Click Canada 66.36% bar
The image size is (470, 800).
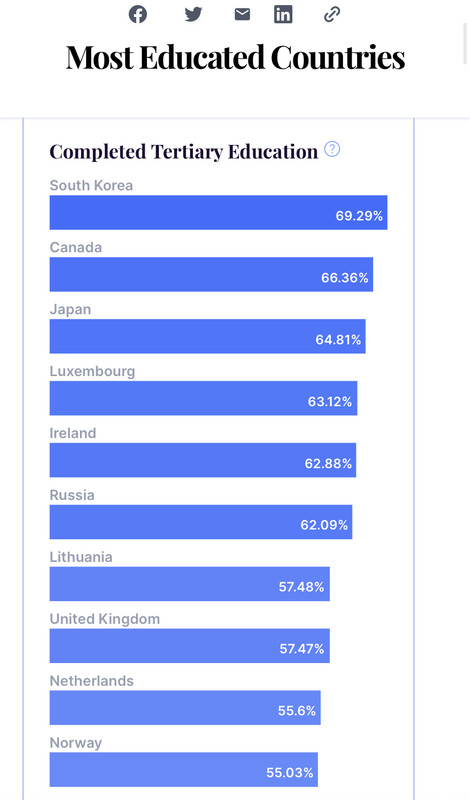tap(211, 274)
